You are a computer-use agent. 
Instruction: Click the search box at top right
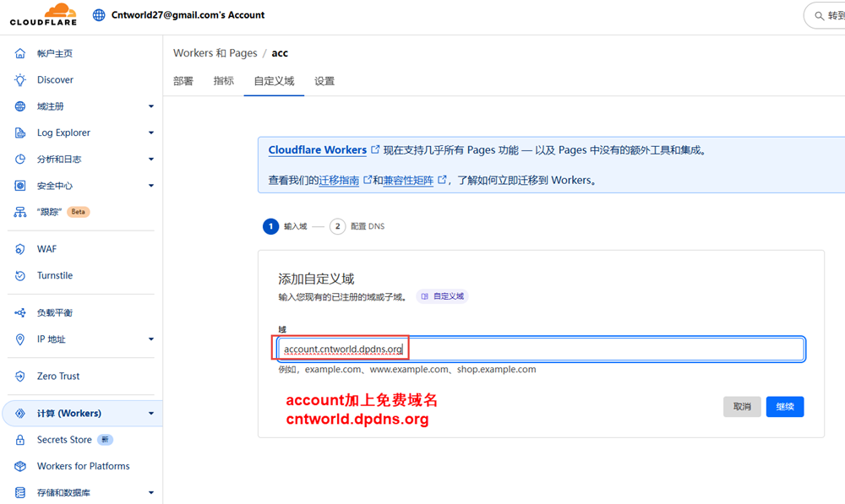click(x=825, y=15)
